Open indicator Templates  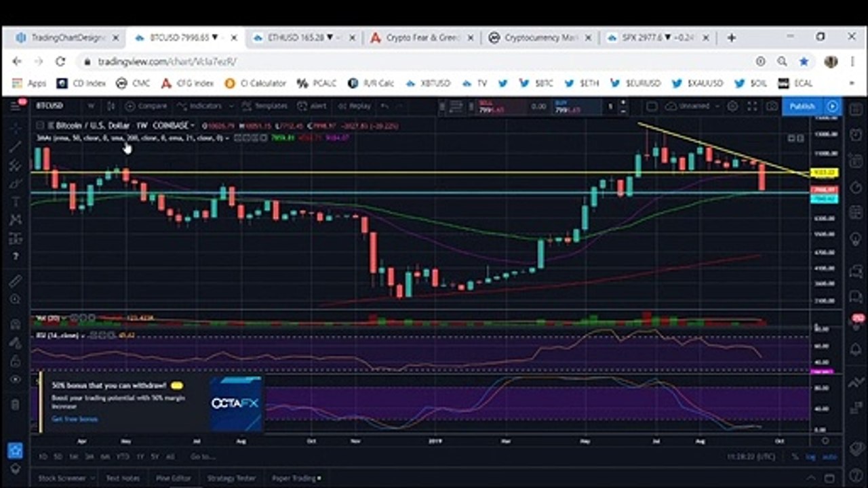[x=264, y=106]
